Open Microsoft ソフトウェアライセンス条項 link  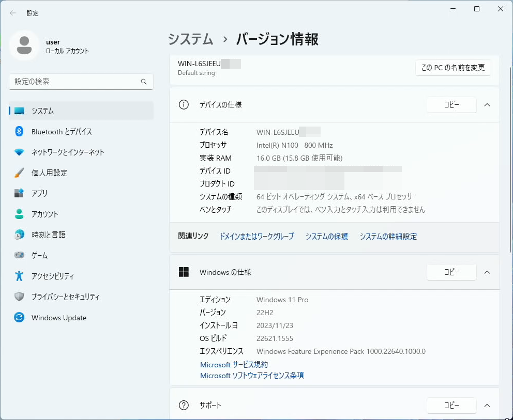click(x=252, y=376)
